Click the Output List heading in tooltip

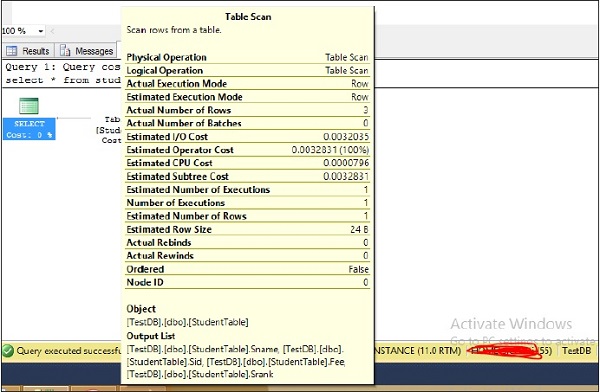point(151,336)
